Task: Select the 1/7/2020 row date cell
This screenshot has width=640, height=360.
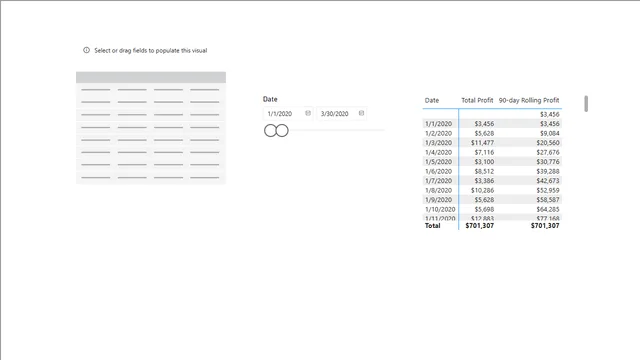Action: click(438, 181)
